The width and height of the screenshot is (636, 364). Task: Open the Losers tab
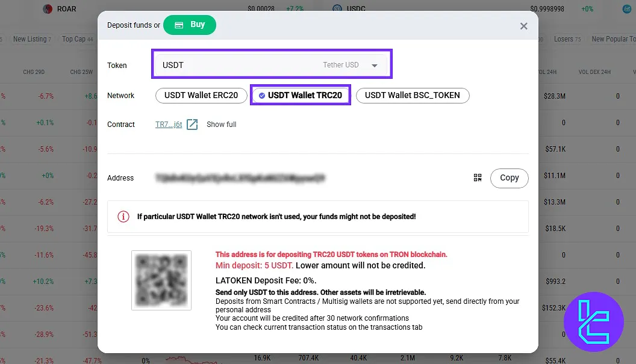[567, 39]
